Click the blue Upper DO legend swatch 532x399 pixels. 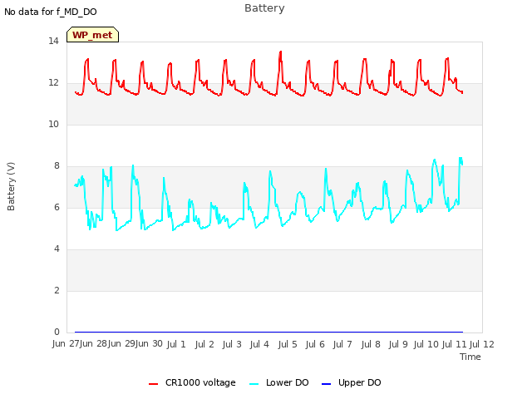click(326, 384)
